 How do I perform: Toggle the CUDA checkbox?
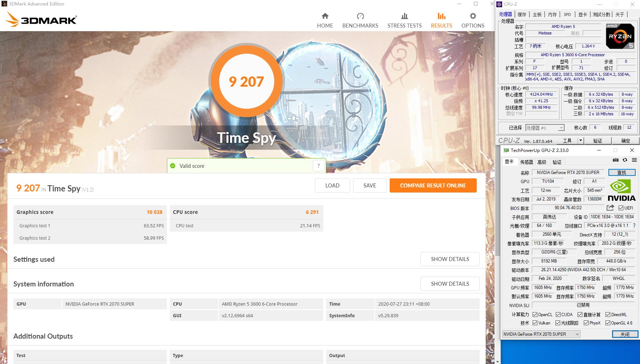558,315
